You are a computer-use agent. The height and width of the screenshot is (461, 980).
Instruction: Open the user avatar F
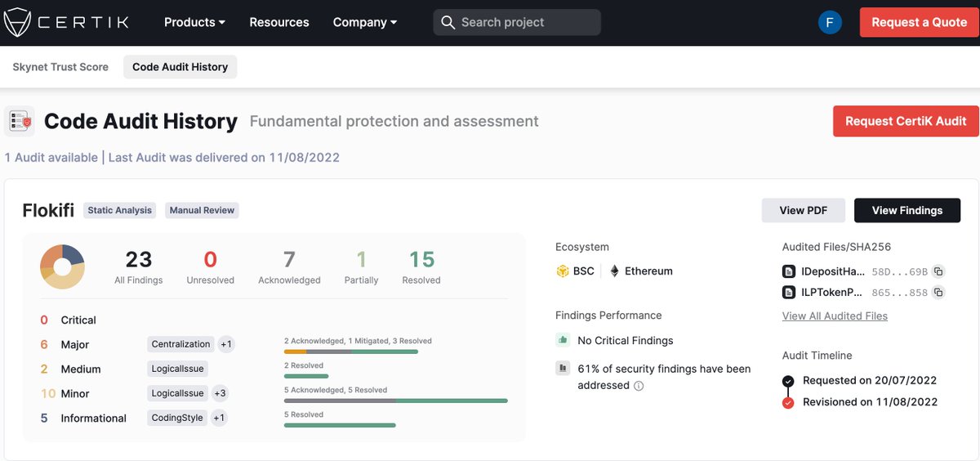(830, 23)
